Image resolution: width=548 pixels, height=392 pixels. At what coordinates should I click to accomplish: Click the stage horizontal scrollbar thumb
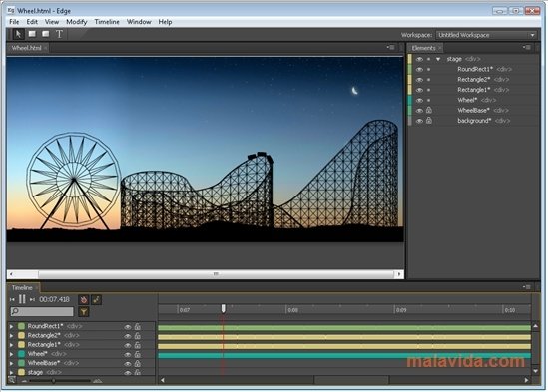(x=216, y=274)
